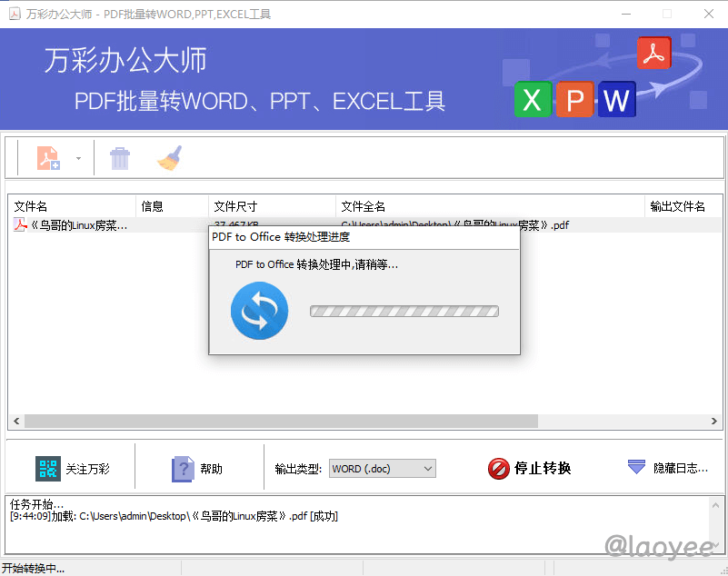The height and width of the screenshot is (576, 728).
Task: Sort by the 文件尺寸 column header
Action: tap(272, 206)
